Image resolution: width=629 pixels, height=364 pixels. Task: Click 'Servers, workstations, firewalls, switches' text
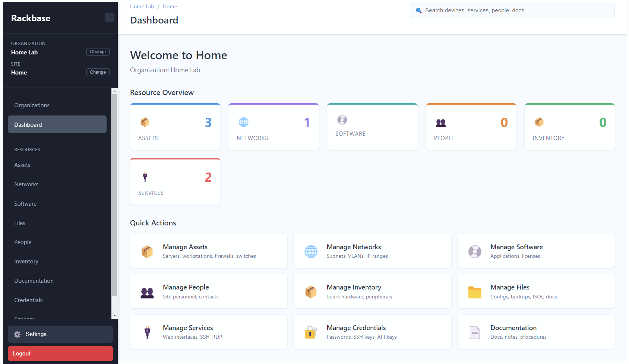coord(209,256)
